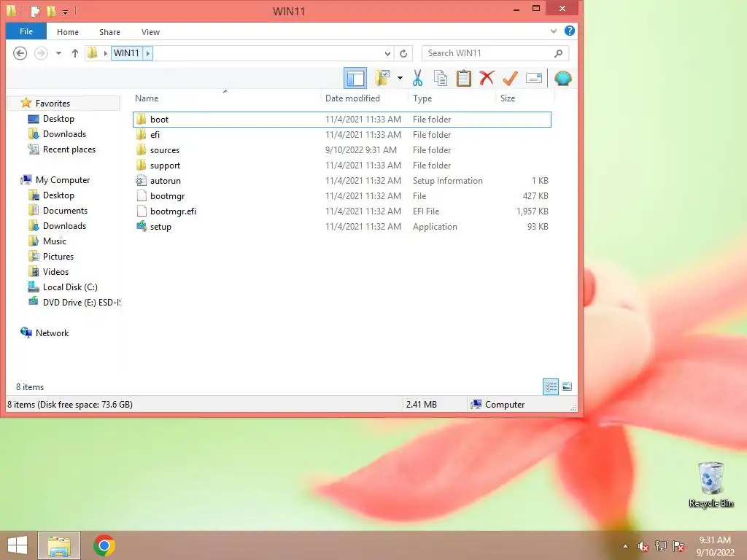Image resolution: width=747 pixels, height=560 pixels.
Task: Select the support folder
Action: click(x=342, y=166)
